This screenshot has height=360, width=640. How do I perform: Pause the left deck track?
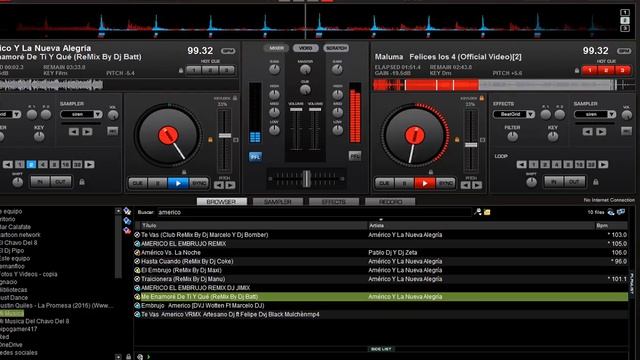(x=158, y=183)
